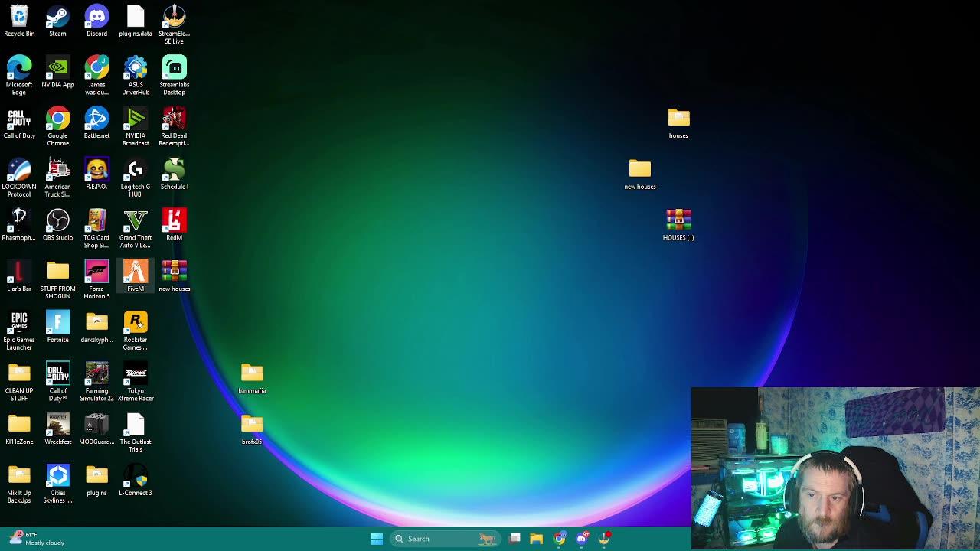
Task: Open Farming Simulator 22 shortcut
Action: (x=96, y=381)
